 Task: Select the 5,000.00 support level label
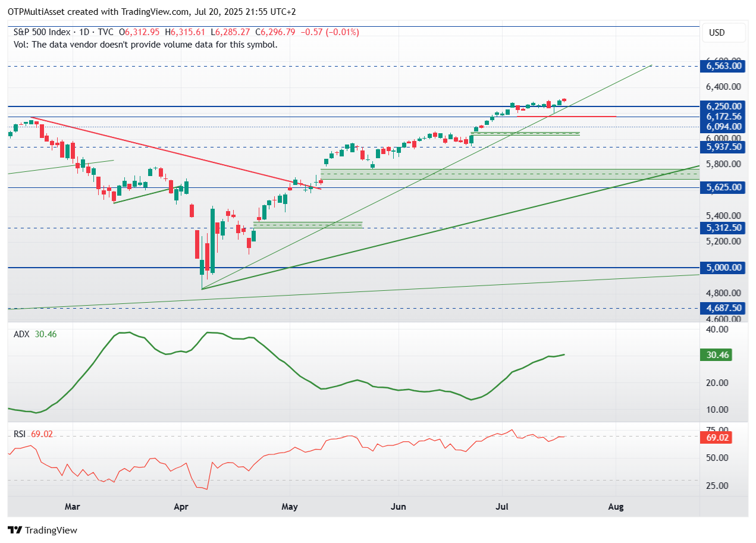(723, 268)
